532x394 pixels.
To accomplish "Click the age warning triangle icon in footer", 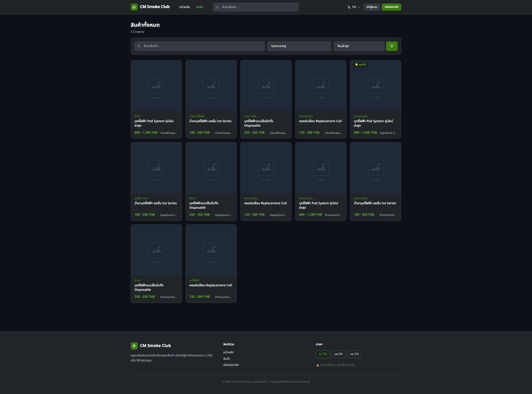I will pyautogui.click(x=318, y=365).
